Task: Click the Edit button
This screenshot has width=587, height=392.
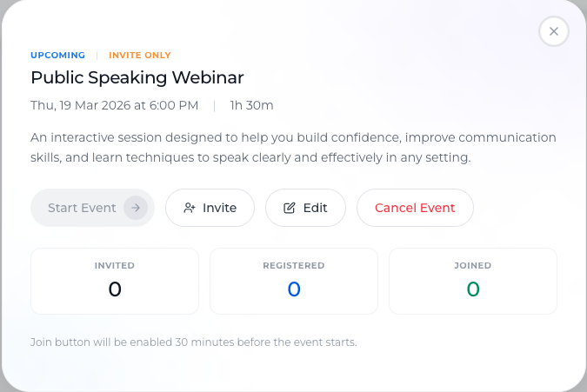Action: tap(305, 208)
